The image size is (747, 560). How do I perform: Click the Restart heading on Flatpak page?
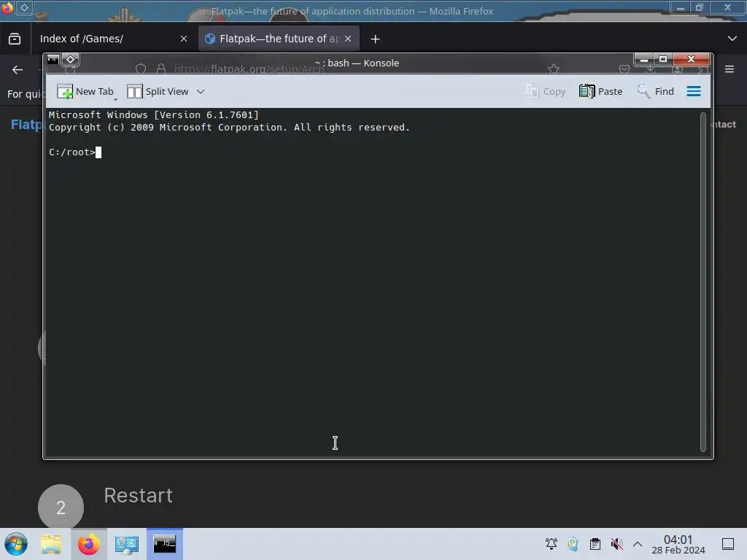click(138, 496)
